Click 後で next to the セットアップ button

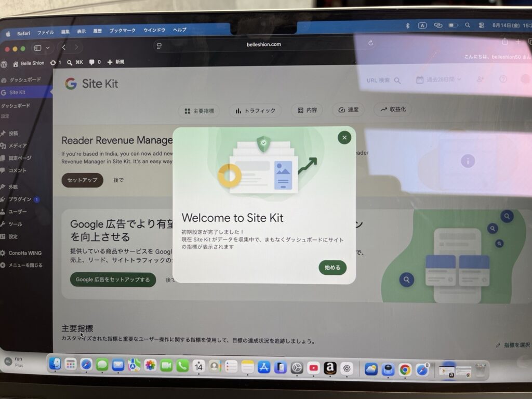point(118,180)
